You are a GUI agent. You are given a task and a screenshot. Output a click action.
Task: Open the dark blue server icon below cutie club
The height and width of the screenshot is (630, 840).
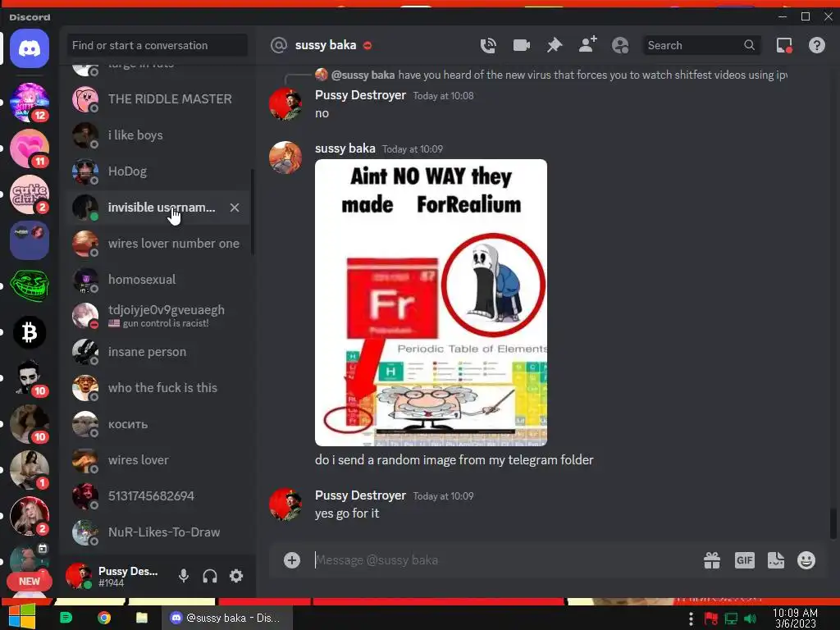(30, 240)
